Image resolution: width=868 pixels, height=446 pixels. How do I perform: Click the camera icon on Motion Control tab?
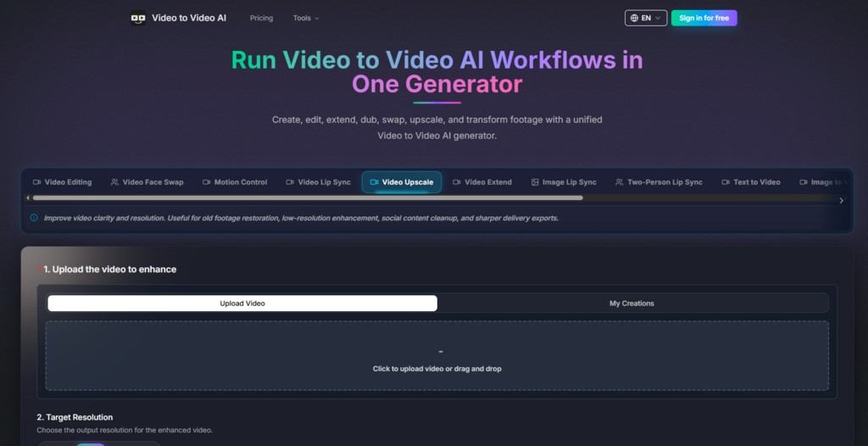click(x=207, y=182)
